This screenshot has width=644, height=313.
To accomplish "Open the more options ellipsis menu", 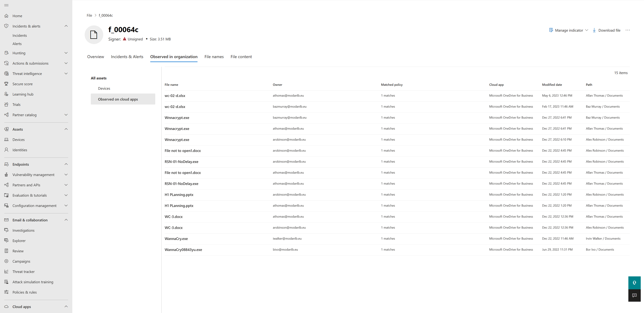I will (x=628, y=30).
